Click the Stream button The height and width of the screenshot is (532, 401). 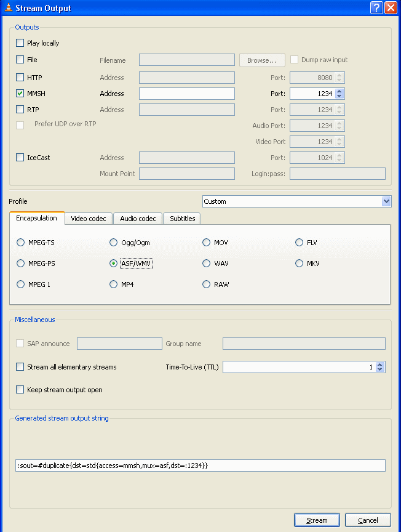317,520
